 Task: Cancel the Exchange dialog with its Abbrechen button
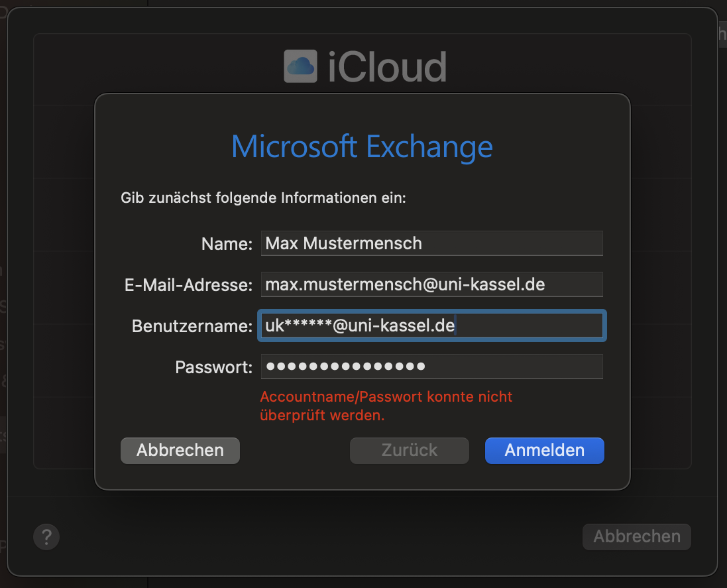[x=180, y=451]
